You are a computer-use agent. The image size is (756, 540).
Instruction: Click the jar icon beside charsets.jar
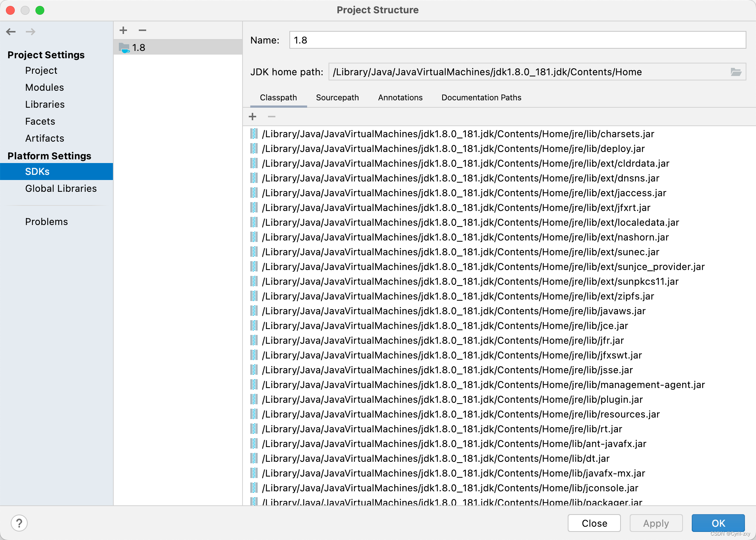[x=254, y=134]
